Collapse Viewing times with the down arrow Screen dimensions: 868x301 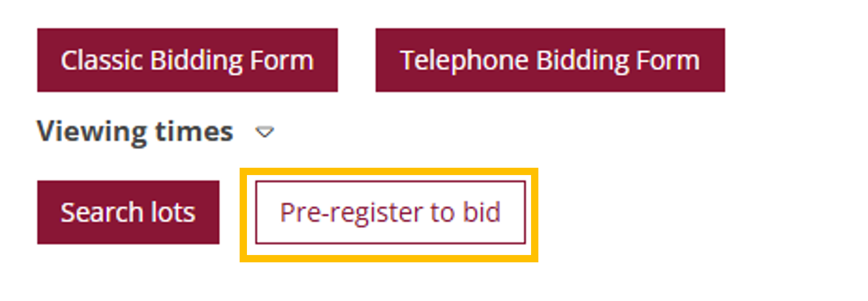click(x=265, y=132)
